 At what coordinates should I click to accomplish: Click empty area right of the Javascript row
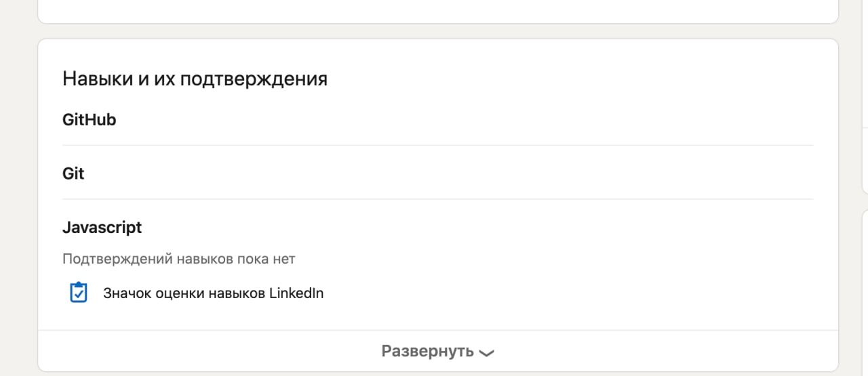click(x=475, y=228)
